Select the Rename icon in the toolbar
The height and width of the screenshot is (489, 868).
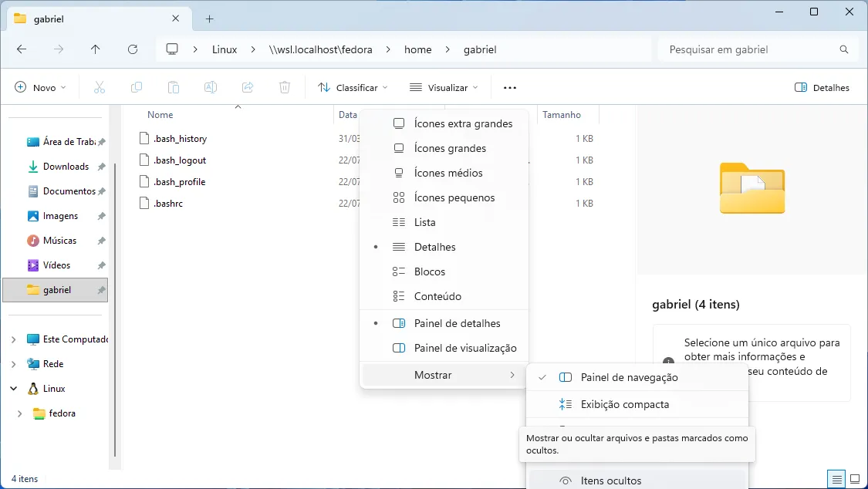(x=210, y=86)
